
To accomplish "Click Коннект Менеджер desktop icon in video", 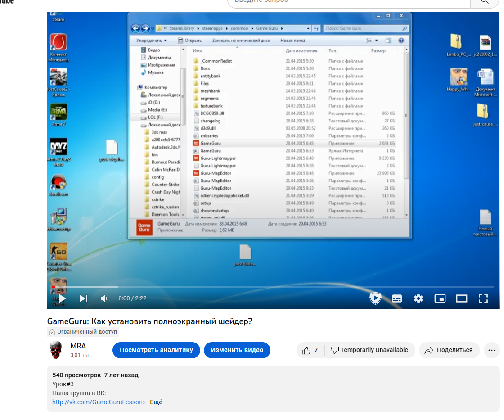I will point(58,48).
